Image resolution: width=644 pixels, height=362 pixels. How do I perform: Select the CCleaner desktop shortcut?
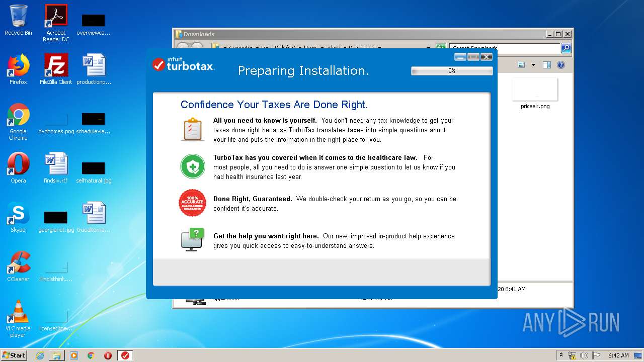pyautogui.click(x=18, y=266)
